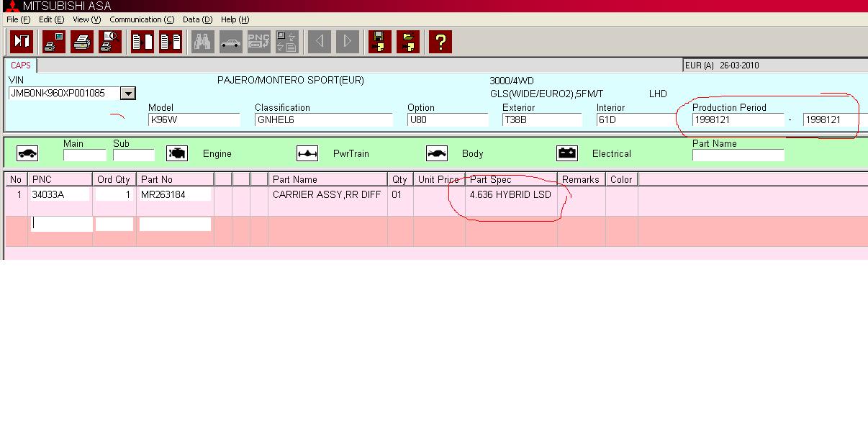Click the Part No column header

(x=157, y=179)
